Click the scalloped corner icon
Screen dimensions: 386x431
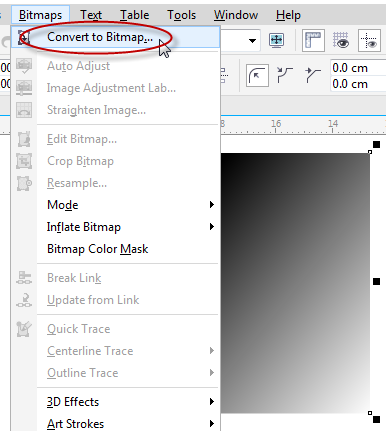click(285, 75)
